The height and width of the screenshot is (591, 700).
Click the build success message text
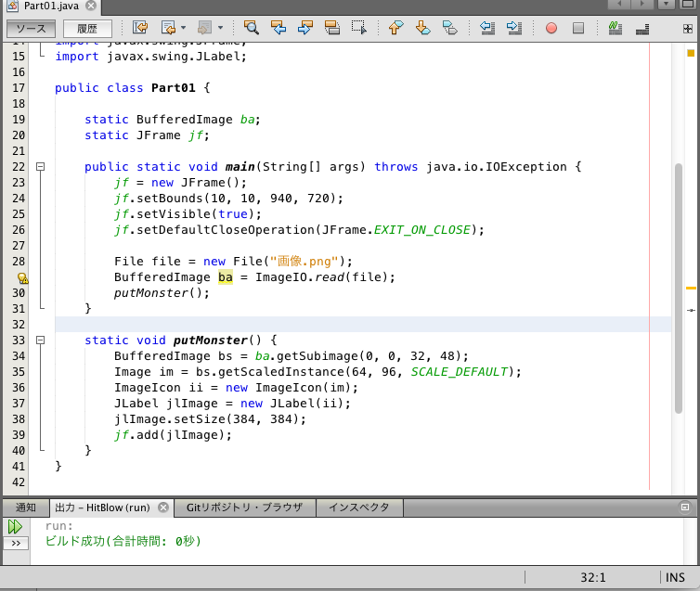(123, 542)
